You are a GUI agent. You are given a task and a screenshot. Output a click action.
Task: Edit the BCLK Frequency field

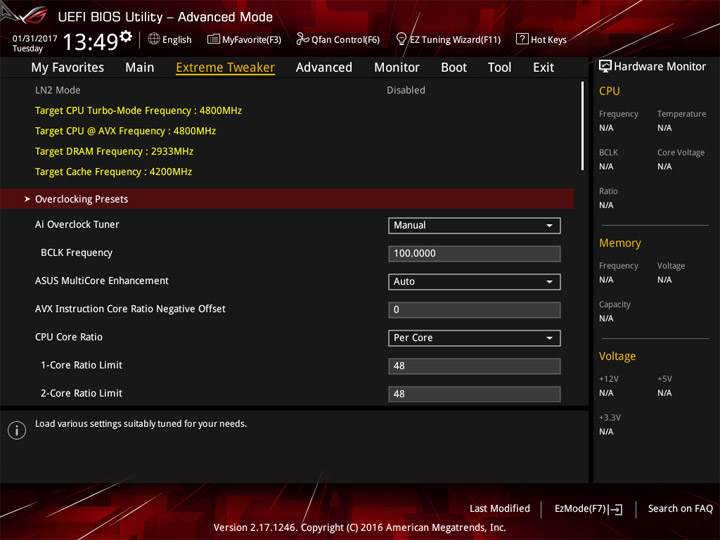coord(474,253)
